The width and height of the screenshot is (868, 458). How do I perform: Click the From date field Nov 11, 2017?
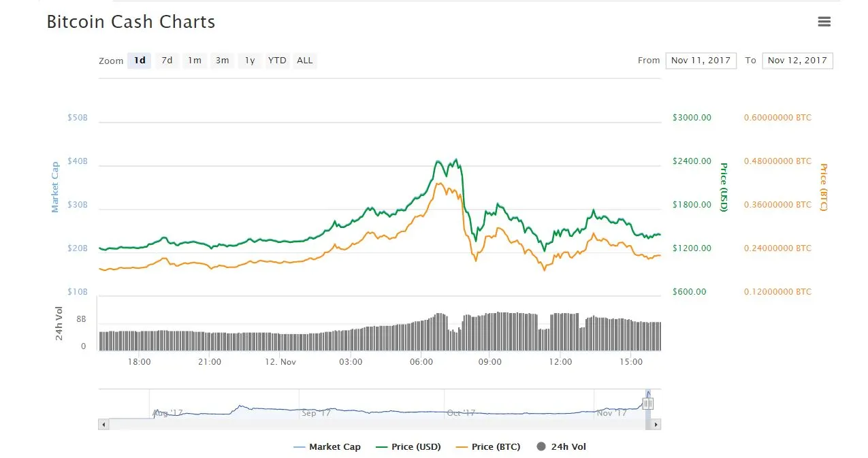pos(701,61)
